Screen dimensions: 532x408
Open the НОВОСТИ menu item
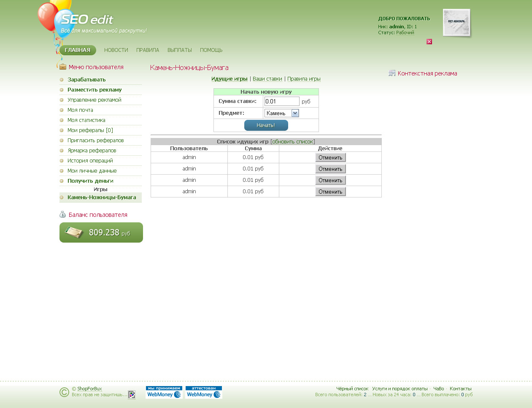coord(116,50)
